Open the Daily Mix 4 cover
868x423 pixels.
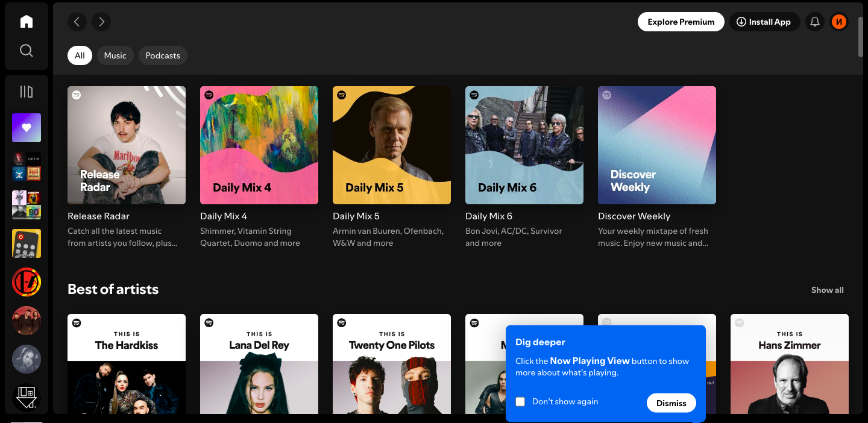click(x=259, y=145)
